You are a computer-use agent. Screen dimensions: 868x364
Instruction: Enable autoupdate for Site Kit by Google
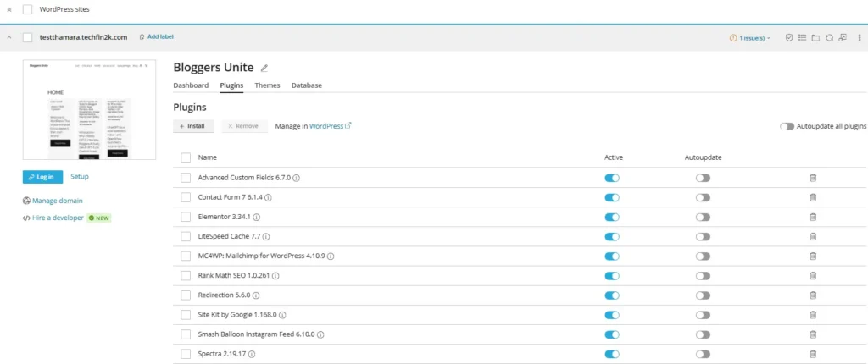click(703, 315)
